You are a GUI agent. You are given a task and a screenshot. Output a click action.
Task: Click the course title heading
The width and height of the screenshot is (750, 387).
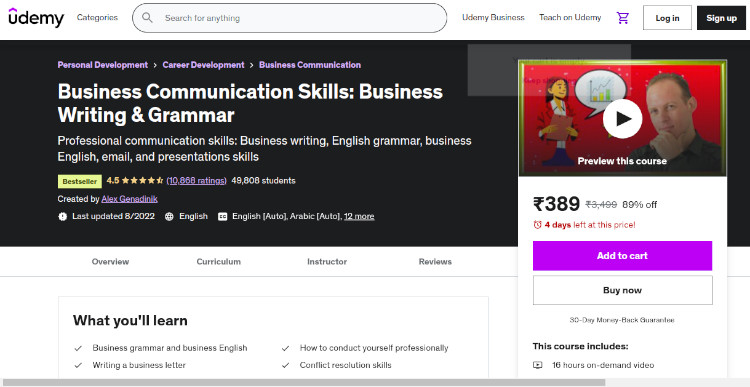click(250, 103)
